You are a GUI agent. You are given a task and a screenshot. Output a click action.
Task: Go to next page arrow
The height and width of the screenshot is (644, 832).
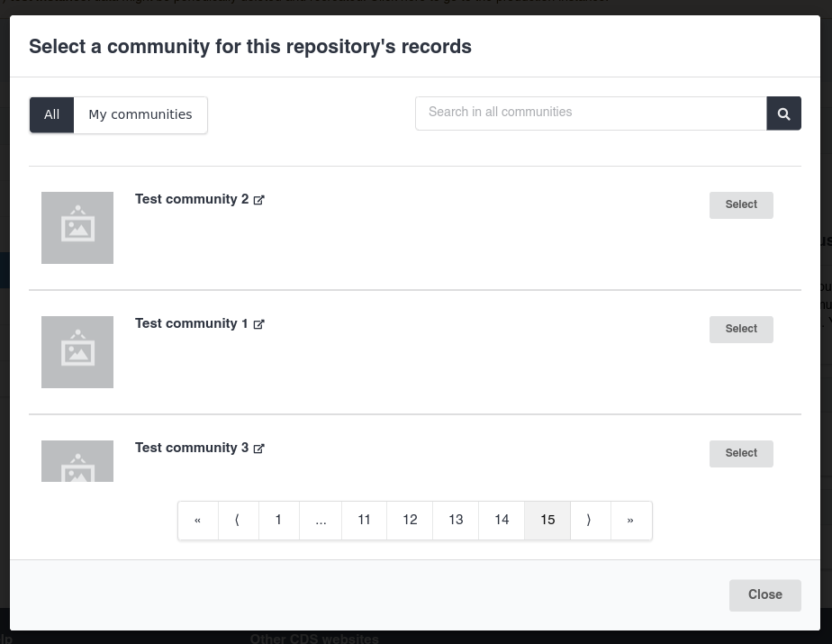pyautogui.click(x=591, y=521)
